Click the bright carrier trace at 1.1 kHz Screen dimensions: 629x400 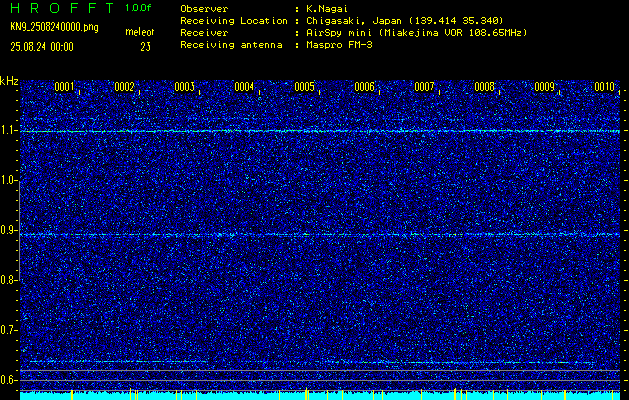click(320, 131)
